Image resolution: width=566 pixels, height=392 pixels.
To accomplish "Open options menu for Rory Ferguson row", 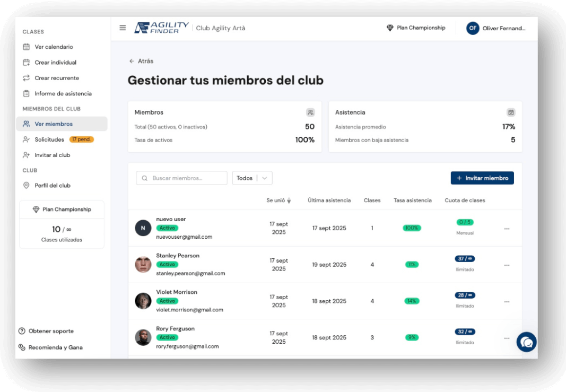I will tap(507, 338).
